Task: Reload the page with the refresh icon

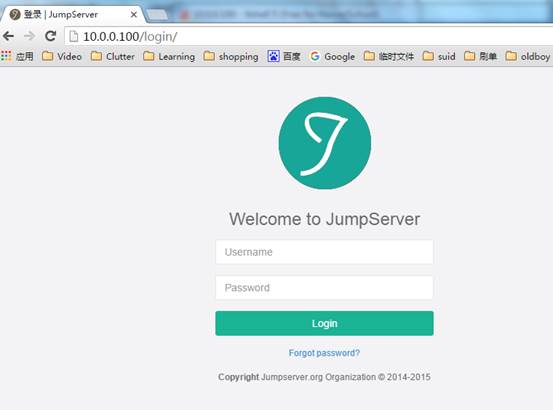Action: point(50,36)
